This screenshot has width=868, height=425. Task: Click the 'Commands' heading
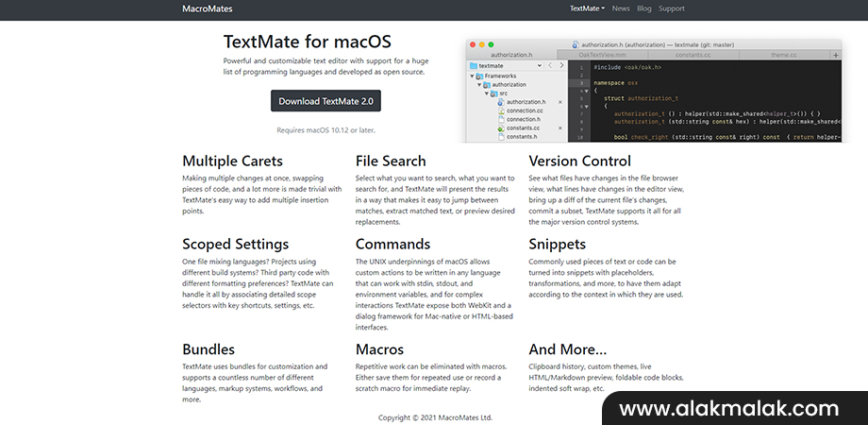tap(393, 245)
